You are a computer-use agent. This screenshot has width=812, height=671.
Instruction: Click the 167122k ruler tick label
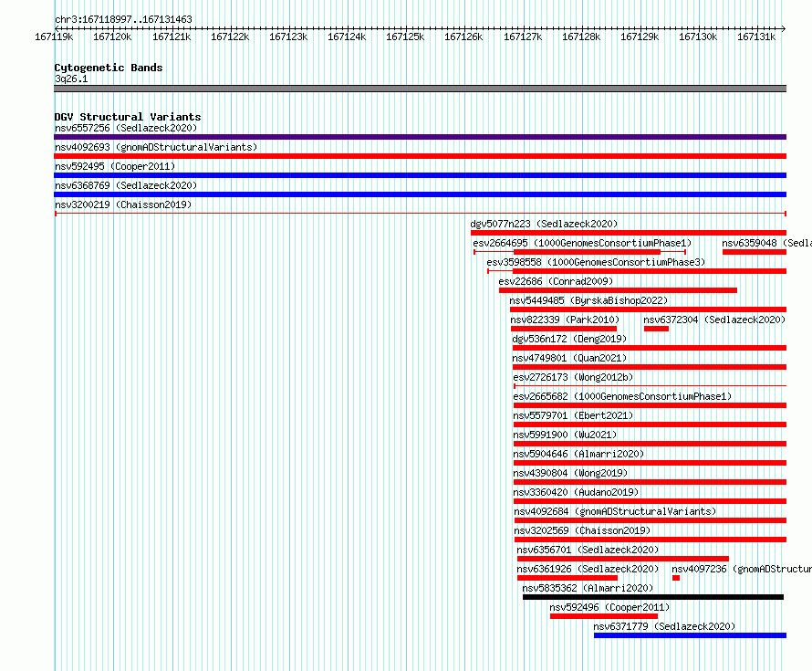tap(230, 37)
